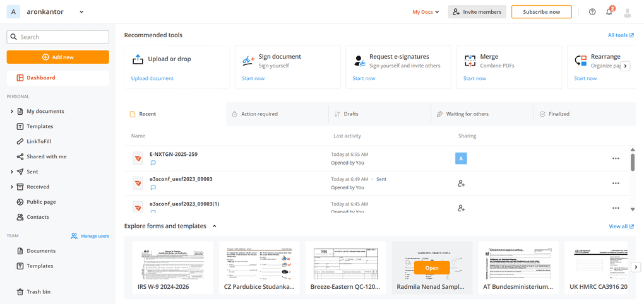Viewport: 644px width, 304px height.
Task: Open the help question mark icon
Action: 592,12
